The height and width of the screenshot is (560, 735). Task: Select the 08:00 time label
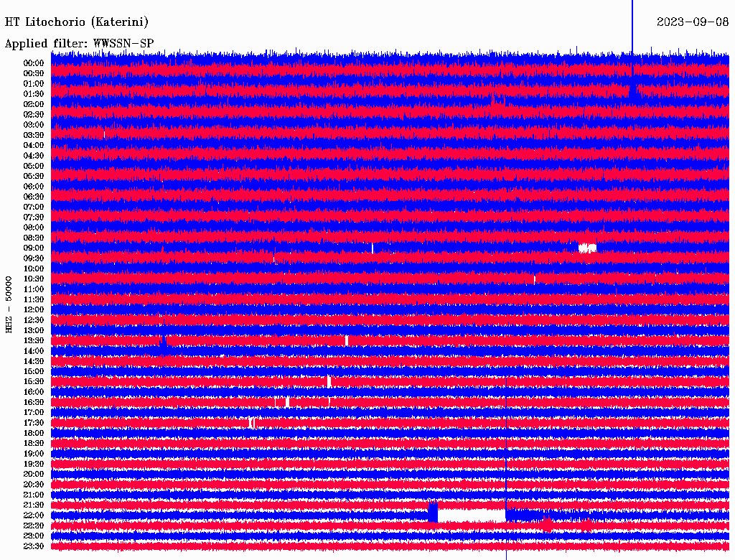[34, 228]
